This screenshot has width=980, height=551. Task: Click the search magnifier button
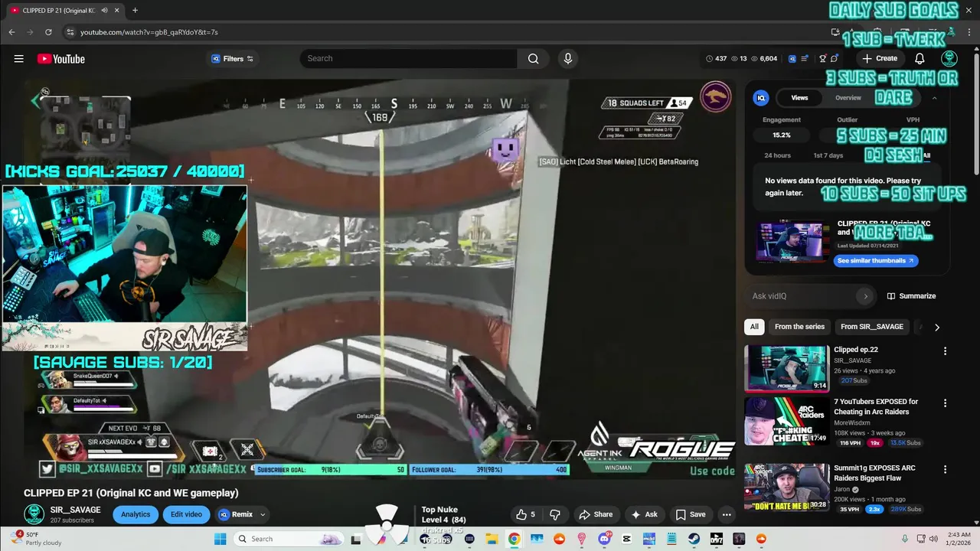pyautogui.click(x=533, y=59)
